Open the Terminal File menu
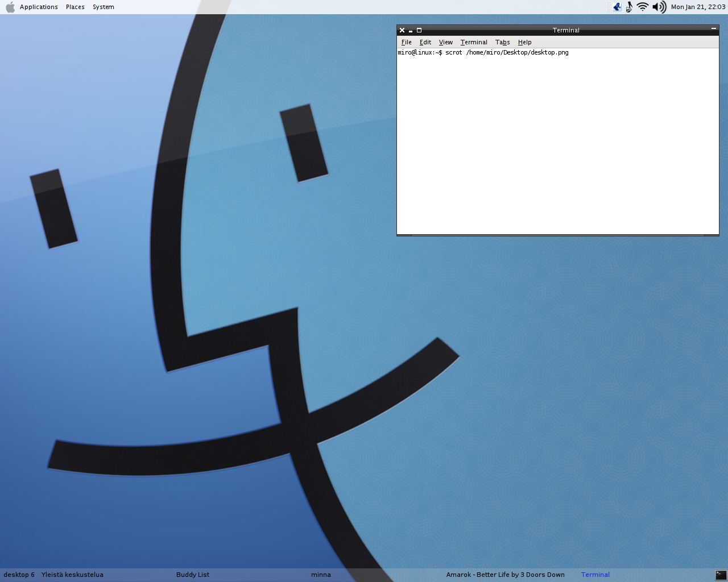This screenshot has height=582, width=728. point(406,42)
